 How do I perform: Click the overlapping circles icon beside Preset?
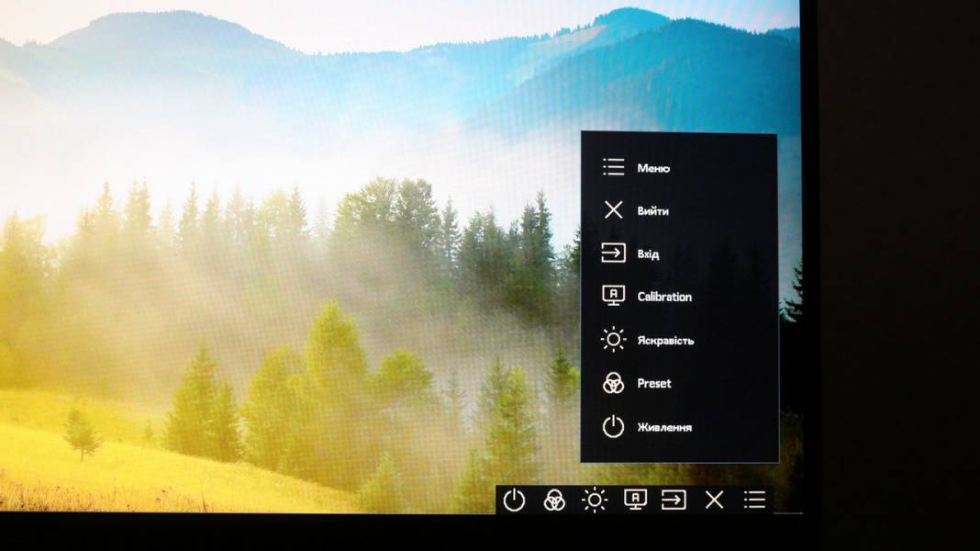(613, 383)
